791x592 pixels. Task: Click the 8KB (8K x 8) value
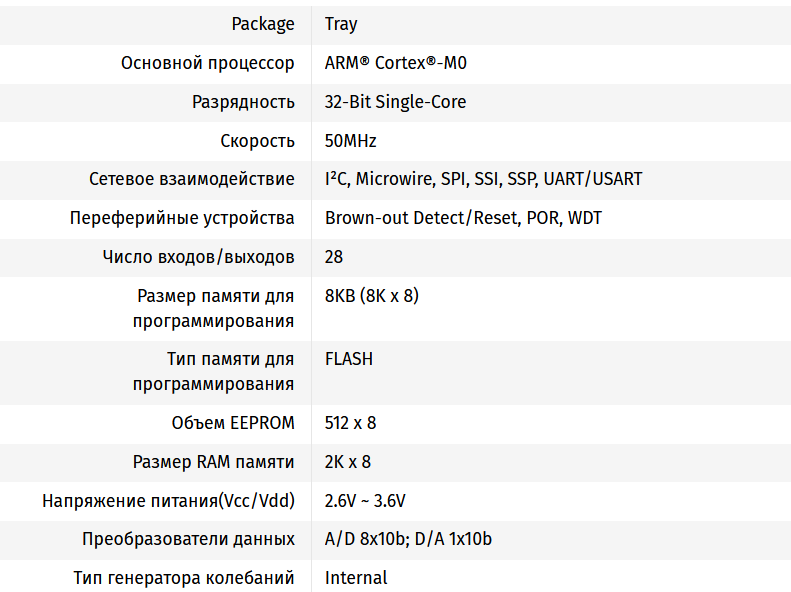(x=371, y=296)
